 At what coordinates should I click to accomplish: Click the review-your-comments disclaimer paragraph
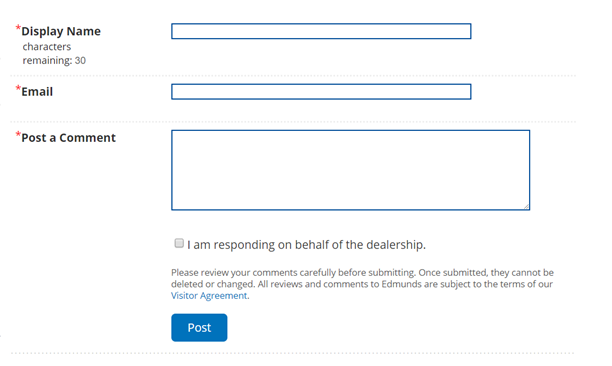click(x=362, y=284)
